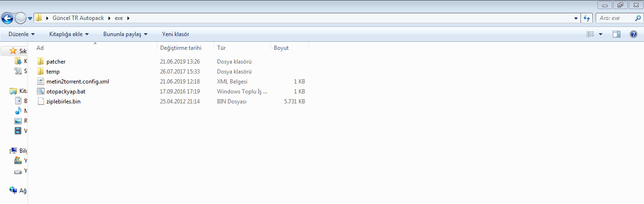Open the Düzenle menu
This screenshot has height=204, width=644.
(x=21, y=34)
